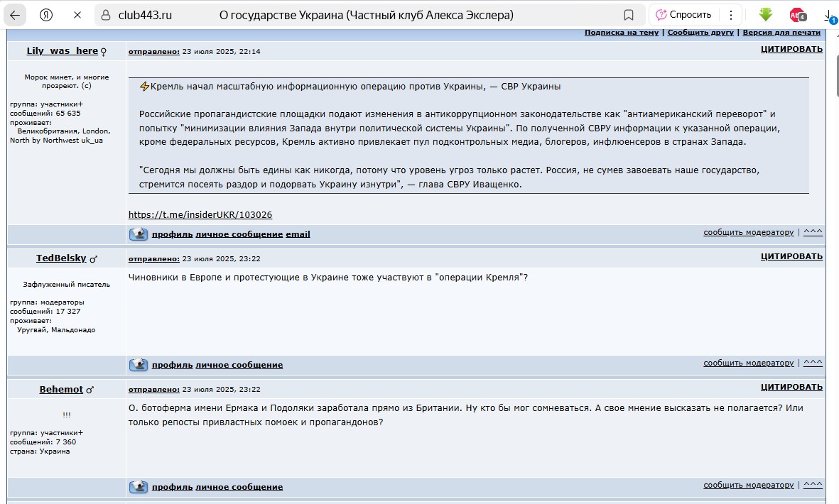The height and width of the screenshot is (504, 839).
Task: Click the text "сообщений: 65 635"
Action: [x=45, y=114]
